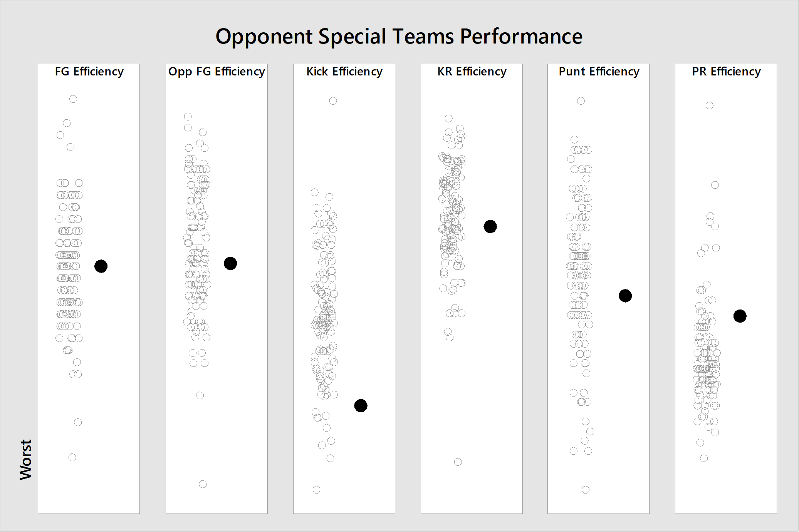Select the chart title Opponent Special Teams Performance

click(399, 37)
